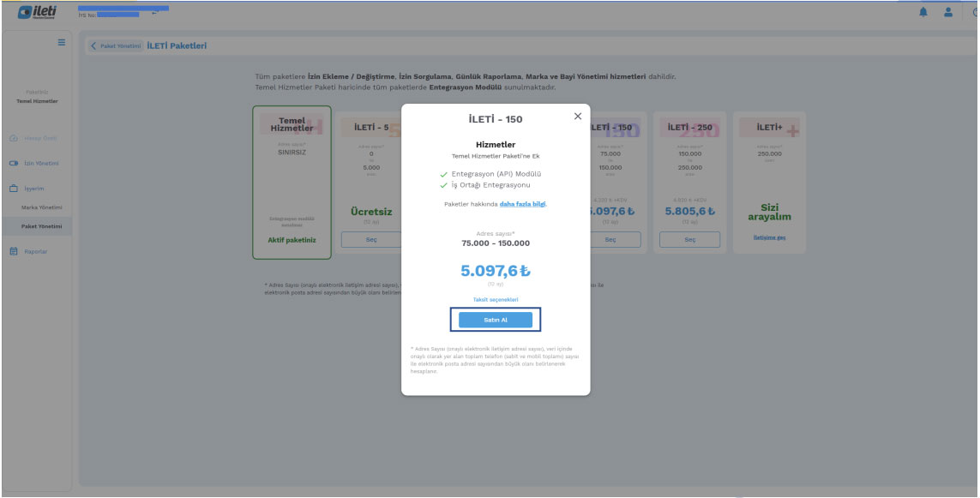Screen dimensions: 980x498
Task: Click the 5.097,6 ₺ price in dialog
Action: tap(496, 271)
